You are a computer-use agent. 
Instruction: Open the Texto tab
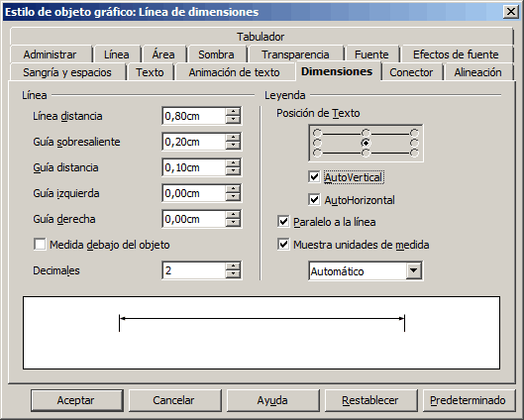tap(150, 72)
